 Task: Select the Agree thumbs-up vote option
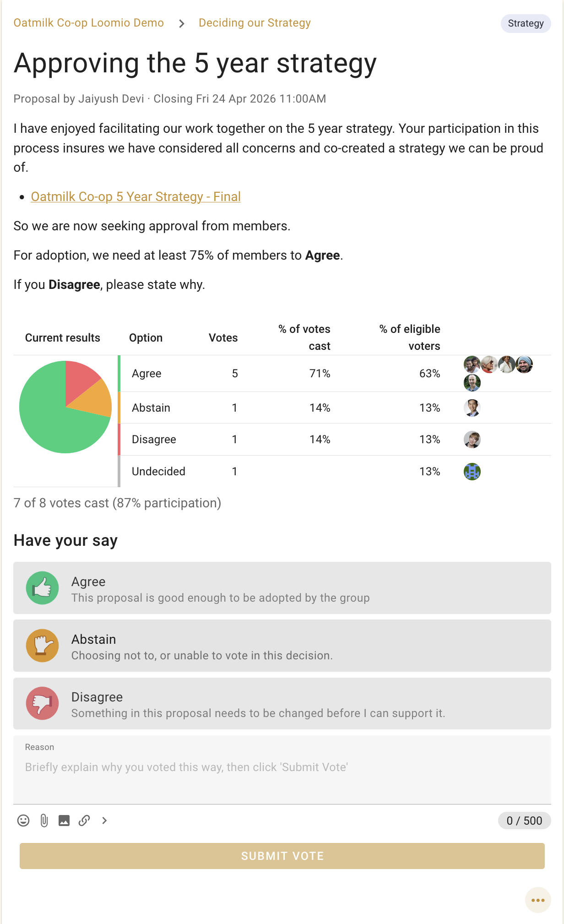tap(282, 588)
